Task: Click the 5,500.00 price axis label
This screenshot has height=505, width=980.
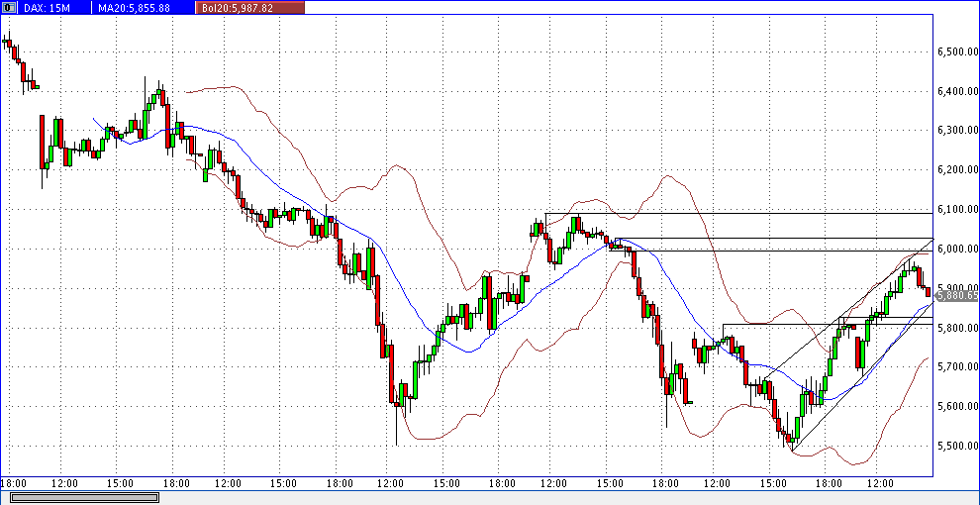Action: pyautogui.click(x=957, y=446)
